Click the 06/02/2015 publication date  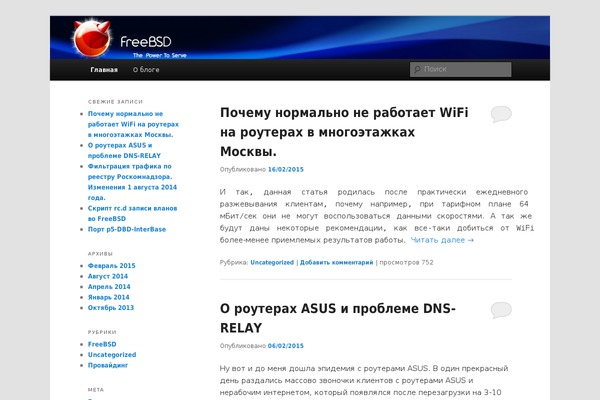coord(286,346)
